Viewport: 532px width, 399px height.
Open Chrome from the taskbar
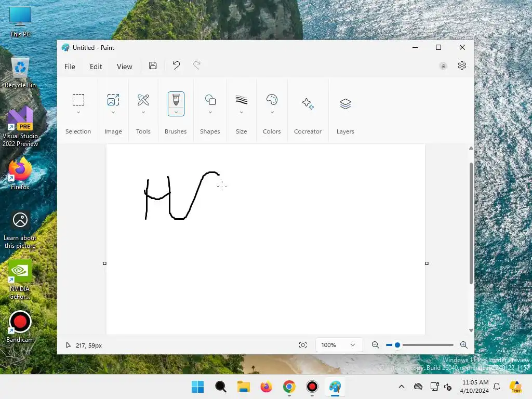[x=289, y=387]
